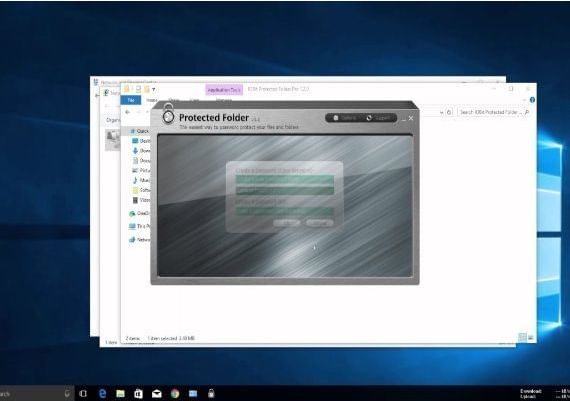
Task: Select Quick access in navigation pane
Action: [139, 131]
